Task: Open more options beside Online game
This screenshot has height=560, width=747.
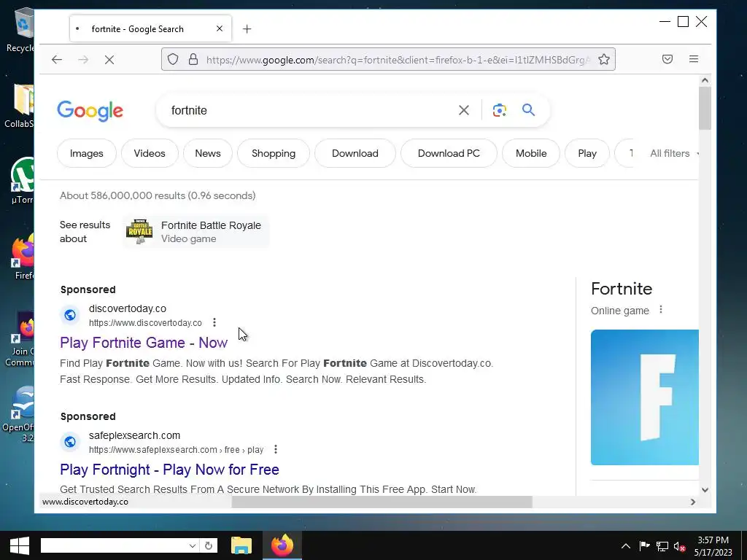Action: point(660,309)
